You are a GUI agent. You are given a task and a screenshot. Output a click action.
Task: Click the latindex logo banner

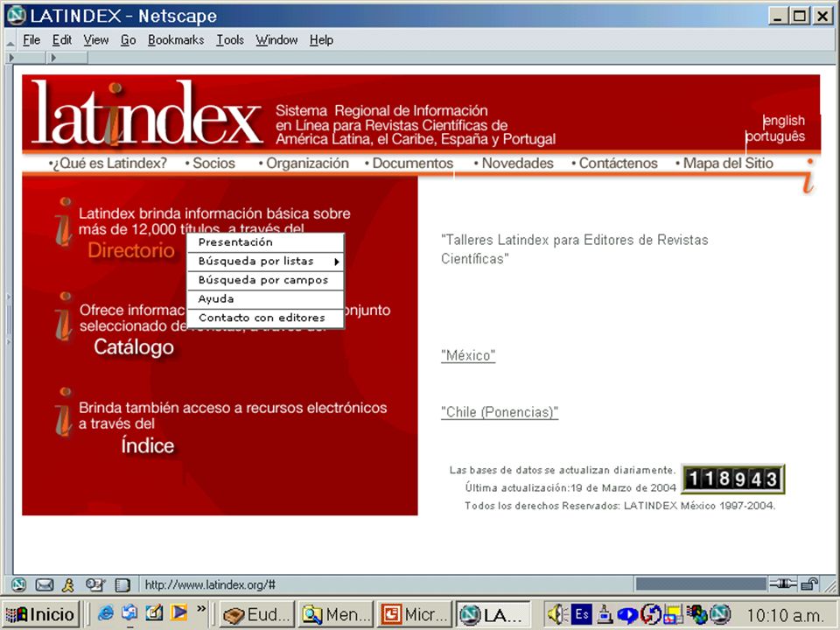click(x=146, y=114)
